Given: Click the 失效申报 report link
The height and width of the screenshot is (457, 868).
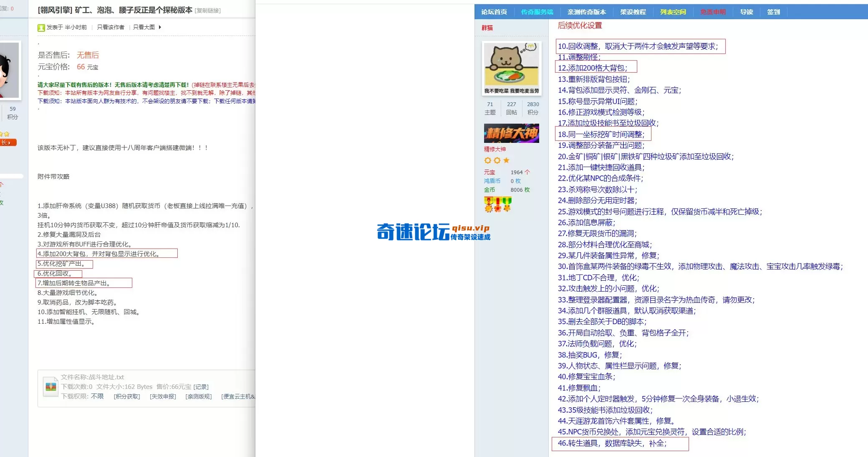Looking at the screenshot, I should (162, 396).
